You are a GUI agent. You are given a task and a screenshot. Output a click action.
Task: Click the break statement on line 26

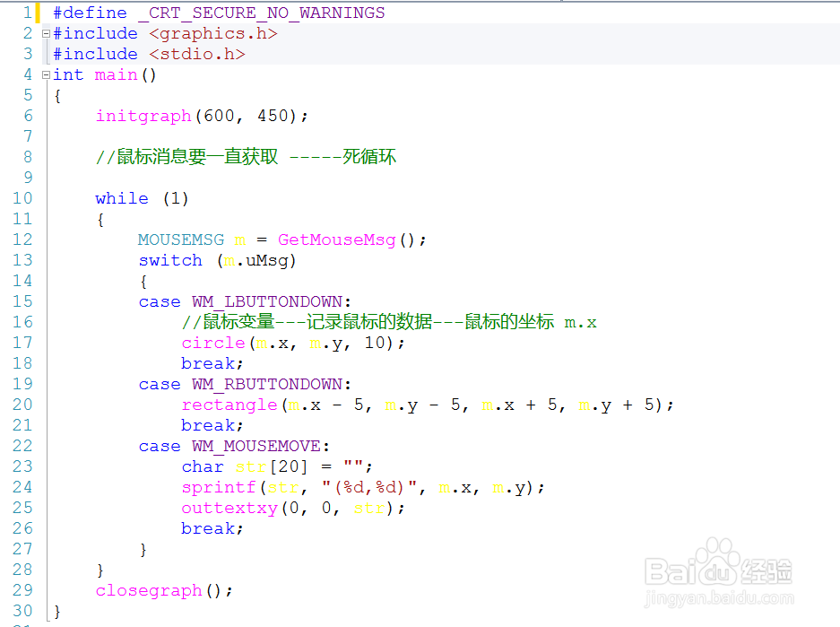click(212, 529)
